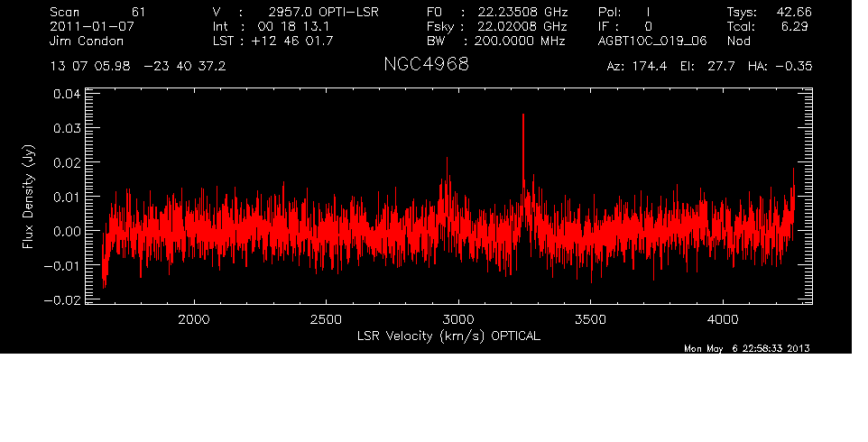Click the elevation value 27.7
The width and height of the screenshot is (868, 442).
[721, 67]
